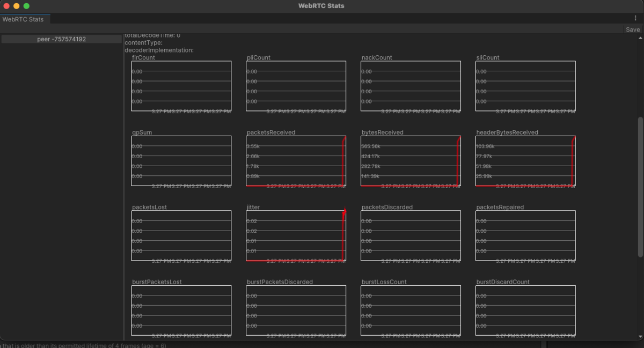
Task: Click the burstPacketsLost graph
Action: [x=181, y=310]
